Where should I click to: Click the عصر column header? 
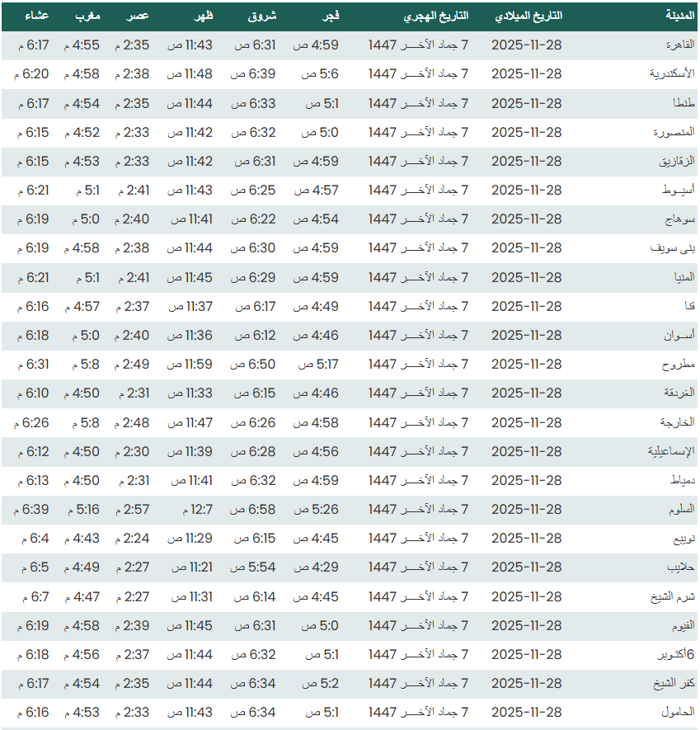click(138, 16)
